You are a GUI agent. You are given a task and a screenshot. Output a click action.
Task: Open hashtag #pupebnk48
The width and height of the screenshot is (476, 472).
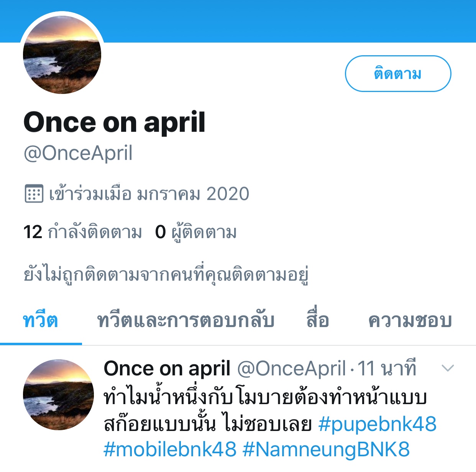tap(378, 424)
